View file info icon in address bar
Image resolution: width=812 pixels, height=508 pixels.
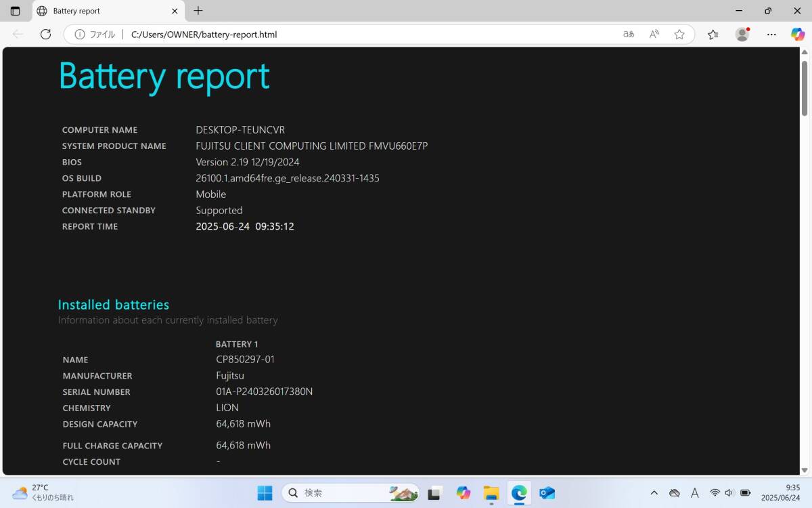pyautogui.click(x=80, y=35)
